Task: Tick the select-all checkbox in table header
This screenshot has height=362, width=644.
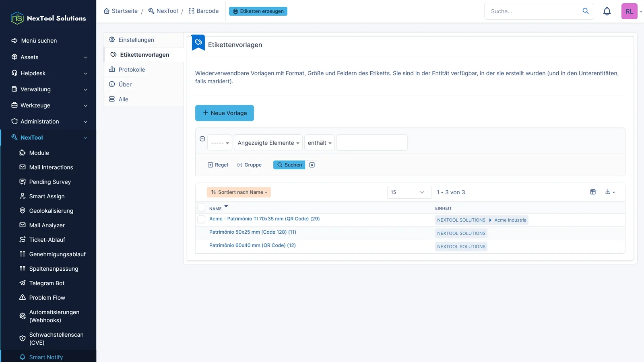Action: 201,208
